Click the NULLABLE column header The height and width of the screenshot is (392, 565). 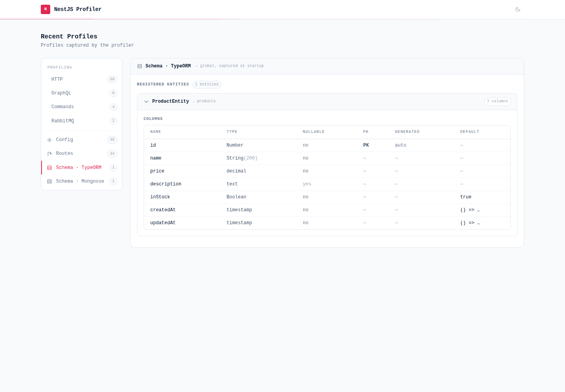[313, 132]
